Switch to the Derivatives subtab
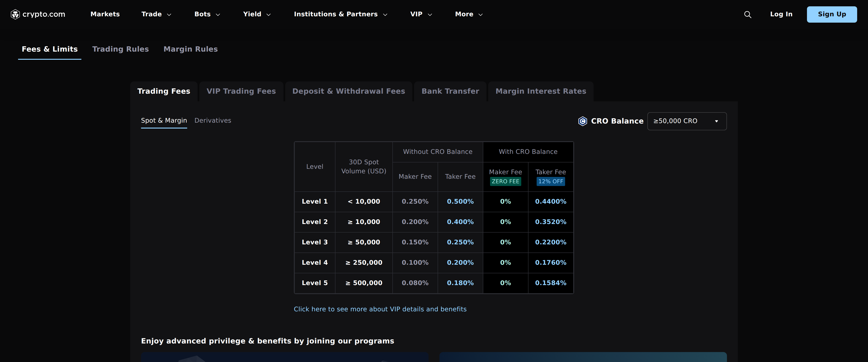 [213, 121]
